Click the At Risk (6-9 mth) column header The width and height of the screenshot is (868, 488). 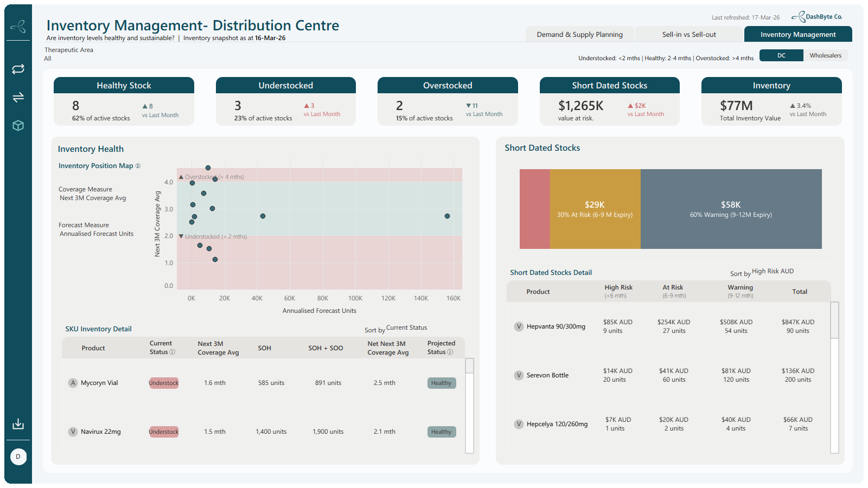(673, 291)
